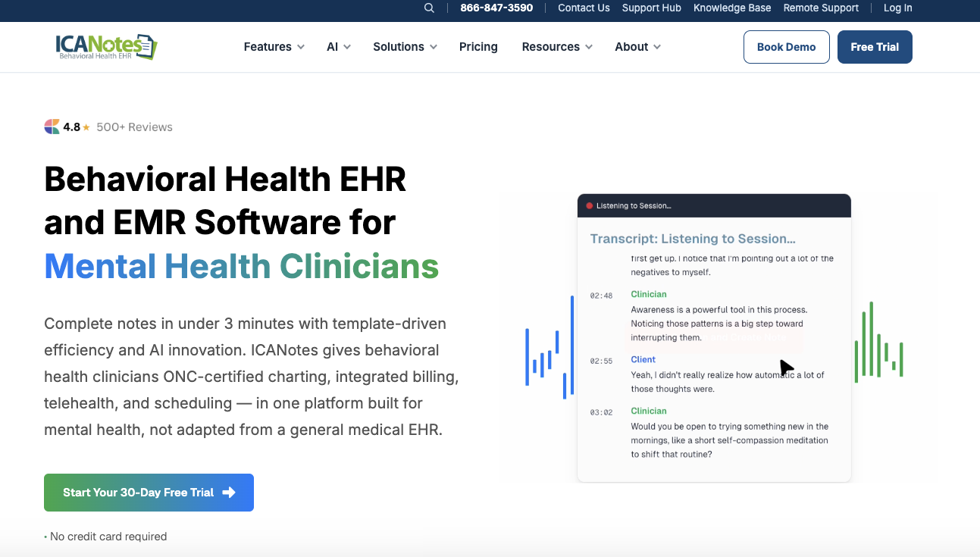Image resolution: width=980 pixels, height=557 pixels.
Task: Open the Remote Support link
Action: point(821,8)
